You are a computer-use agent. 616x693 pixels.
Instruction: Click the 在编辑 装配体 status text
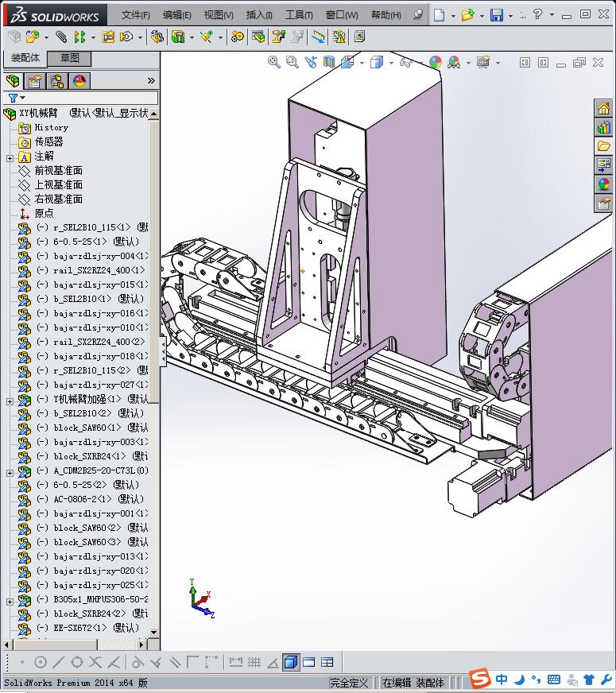[413, 683]
